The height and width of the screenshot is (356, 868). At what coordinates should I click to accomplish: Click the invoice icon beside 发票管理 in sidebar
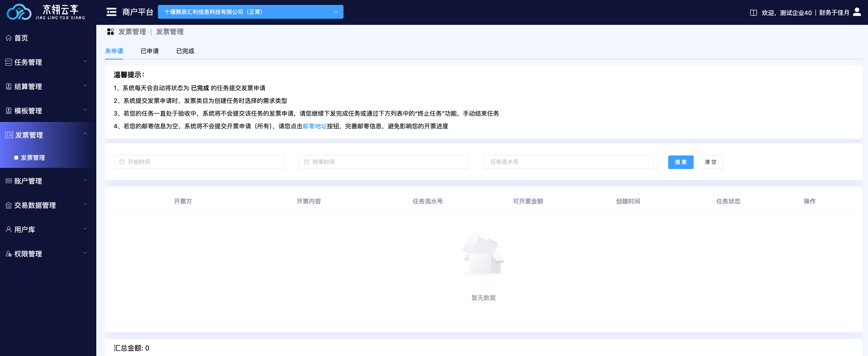[9, 135]
